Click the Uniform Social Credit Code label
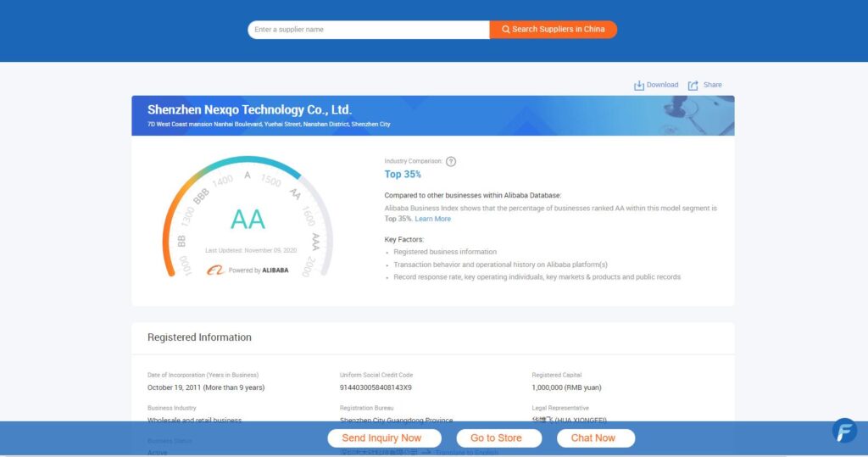The image size is (868, 457). pos(376,375)
